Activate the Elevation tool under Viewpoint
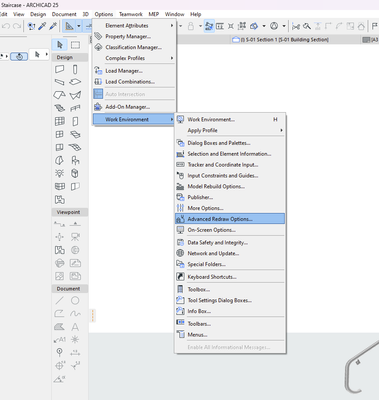Viewport: 379px width, 400px height. click(75, 224)
